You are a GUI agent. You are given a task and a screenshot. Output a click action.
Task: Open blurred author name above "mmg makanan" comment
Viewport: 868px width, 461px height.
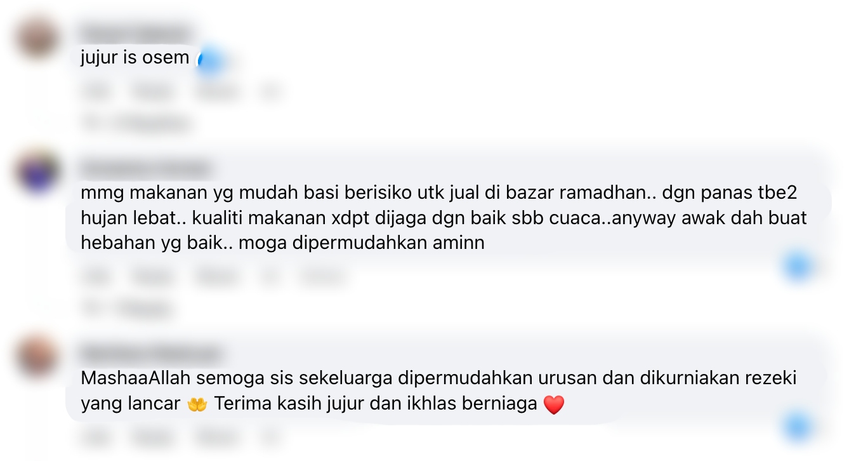[x=145, y=170]
